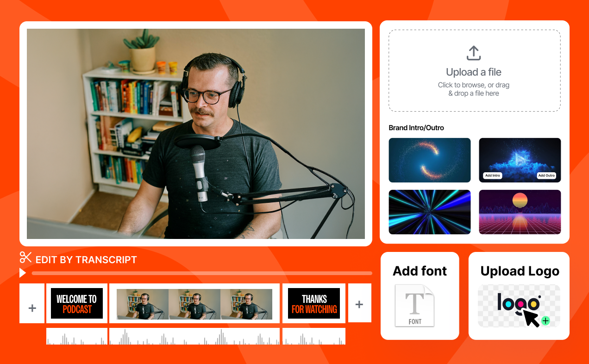This screenshot has width=589, height=364.
Task: Click the scissors icon beside Edit by Transcript
Action: click(25, 257)
